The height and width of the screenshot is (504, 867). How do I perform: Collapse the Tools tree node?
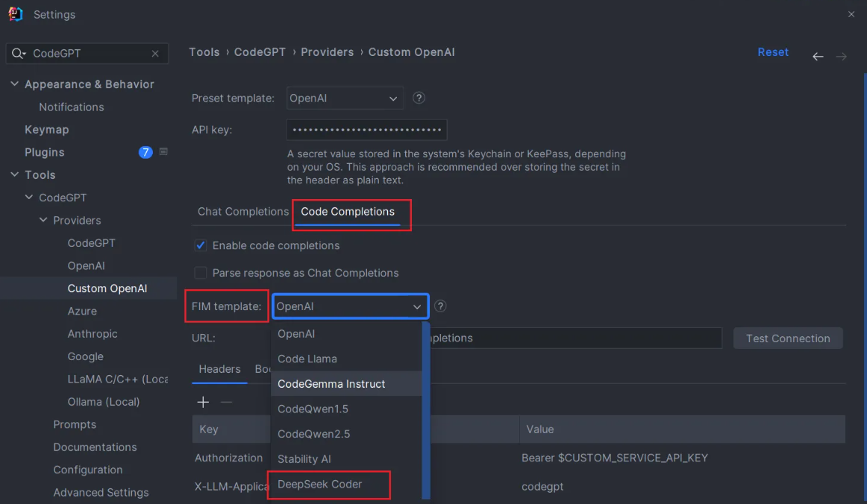15,174
